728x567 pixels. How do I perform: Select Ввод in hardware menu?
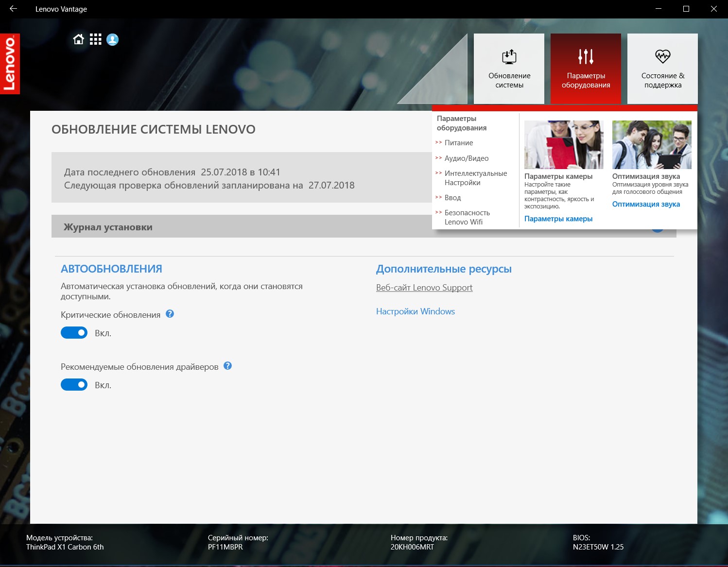pos(452,198)
